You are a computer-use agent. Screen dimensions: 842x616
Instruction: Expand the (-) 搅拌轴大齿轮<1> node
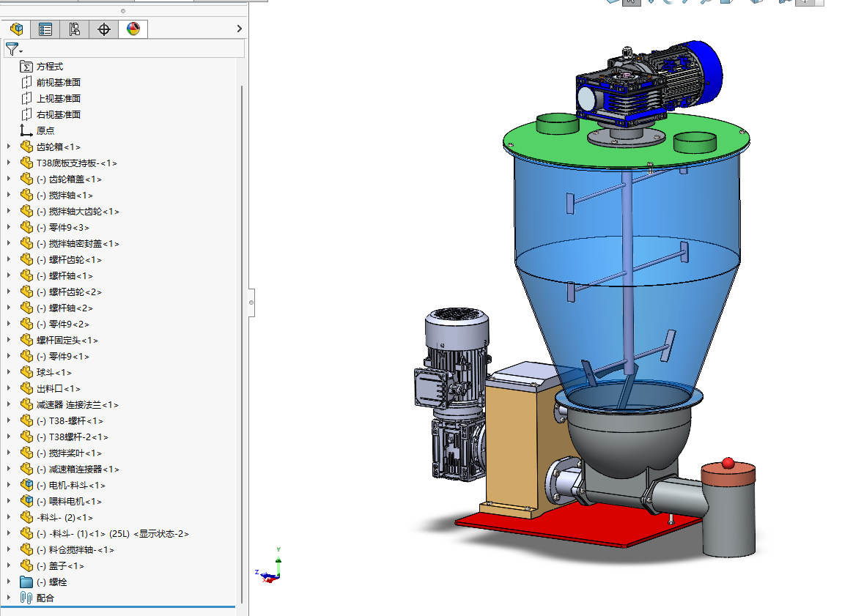tap(9, 211)
